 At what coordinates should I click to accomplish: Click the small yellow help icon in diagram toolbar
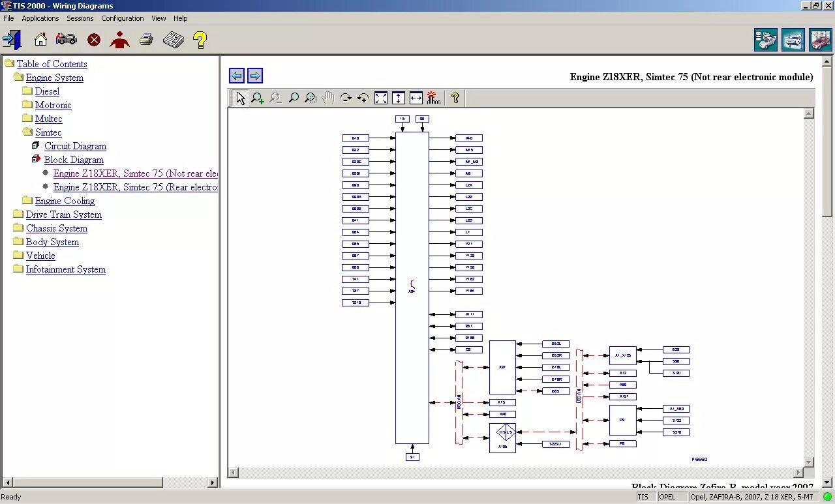(455, 98)
